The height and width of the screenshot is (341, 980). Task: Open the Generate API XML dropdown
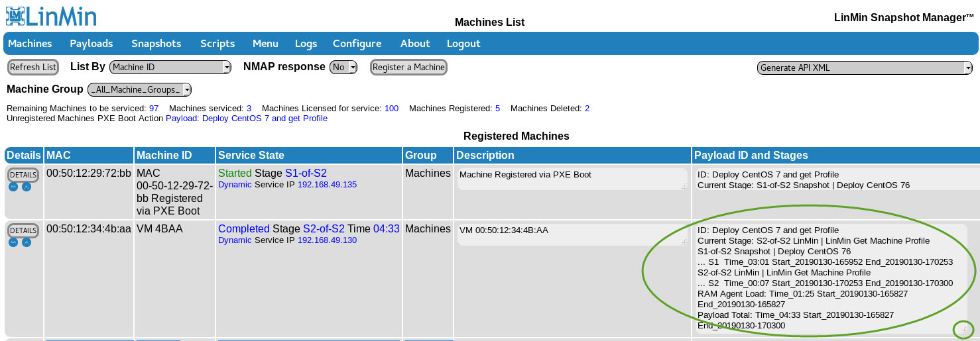click(865, 68)
